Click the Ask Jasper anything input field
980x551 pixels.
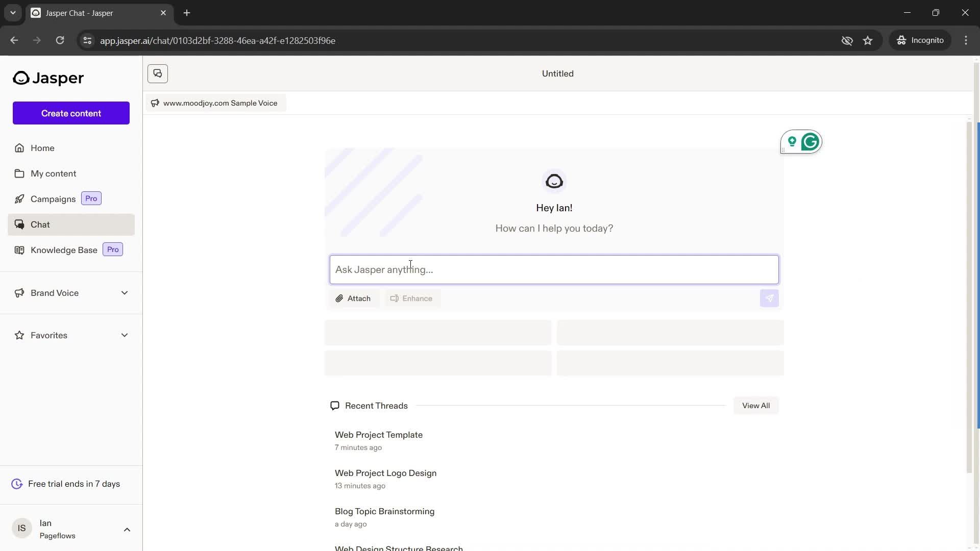click(553, 269)
